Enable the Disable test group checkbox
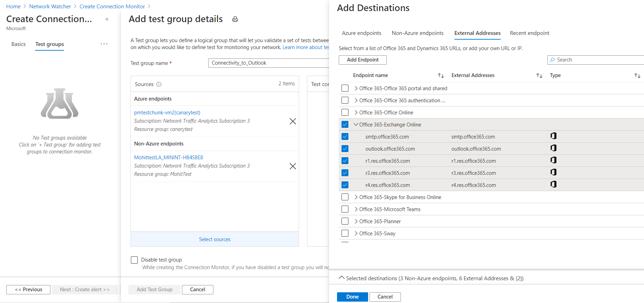 pos(134,260)
